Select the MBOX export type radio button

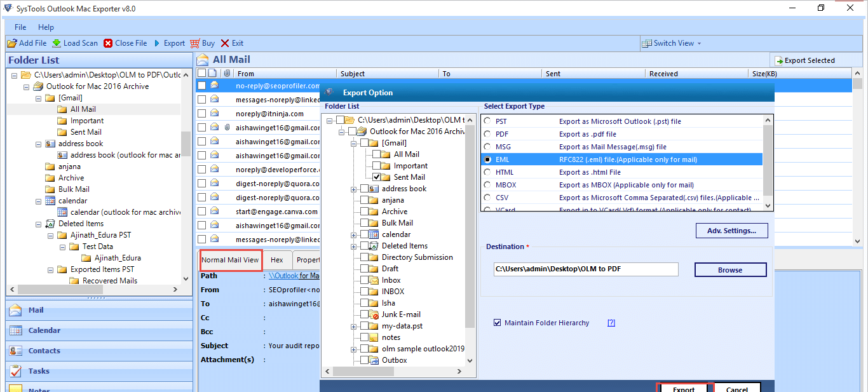coord(487,185)
